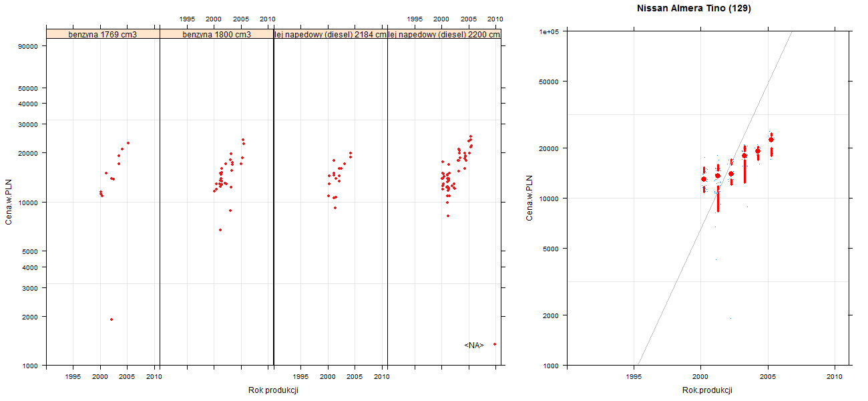Click the 'Rok produkcji' axis label of the panel chart
Screen dimensions: 868x401
(x=273, y=390)
